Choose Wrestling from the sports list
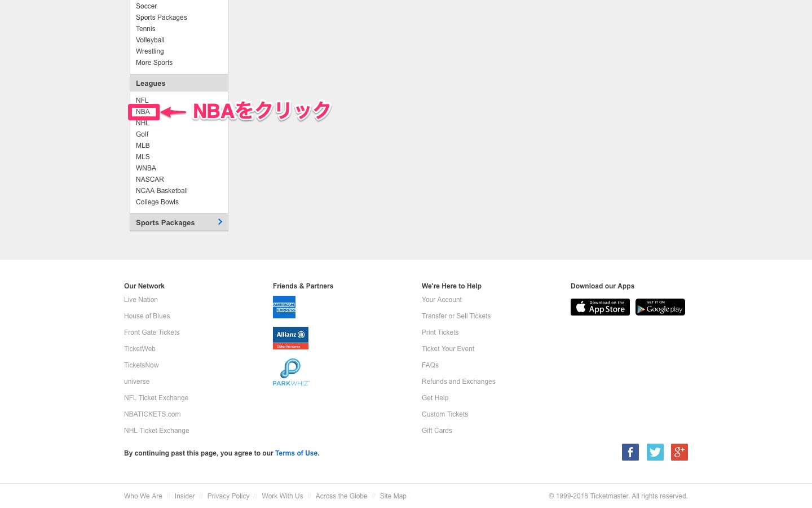 click(x=150, y=51)
